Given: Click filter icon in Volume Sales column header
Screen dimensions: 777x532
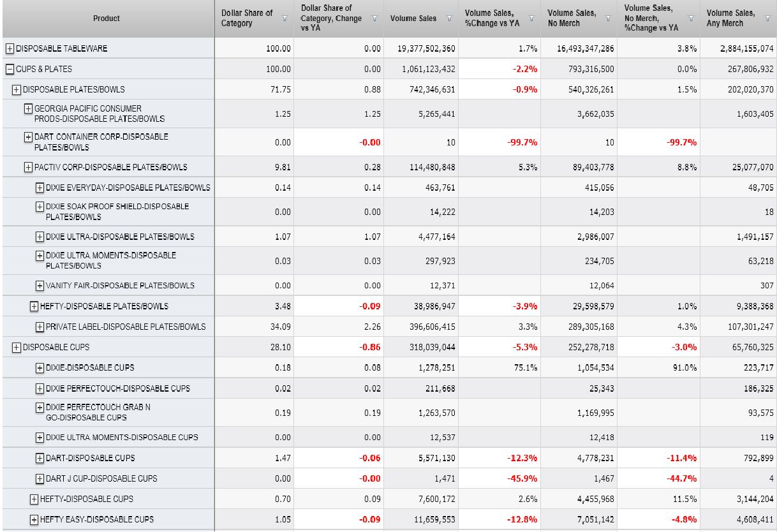Looking at the screenshot, I should tap(449, 18).
